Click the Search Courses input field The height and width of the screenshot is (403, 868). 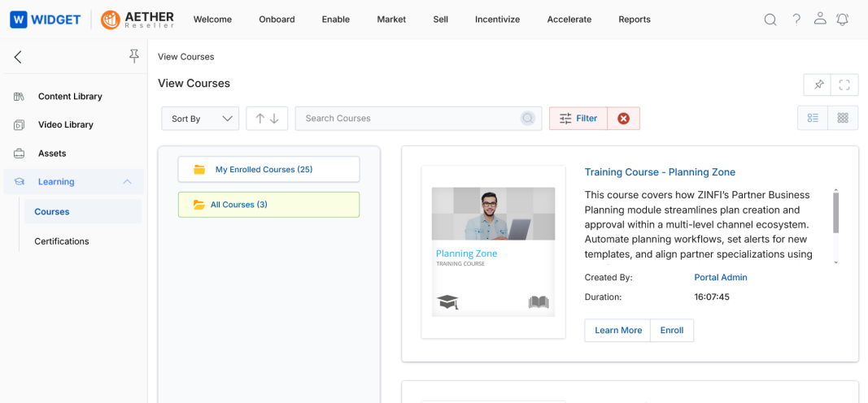pos(418,119)
